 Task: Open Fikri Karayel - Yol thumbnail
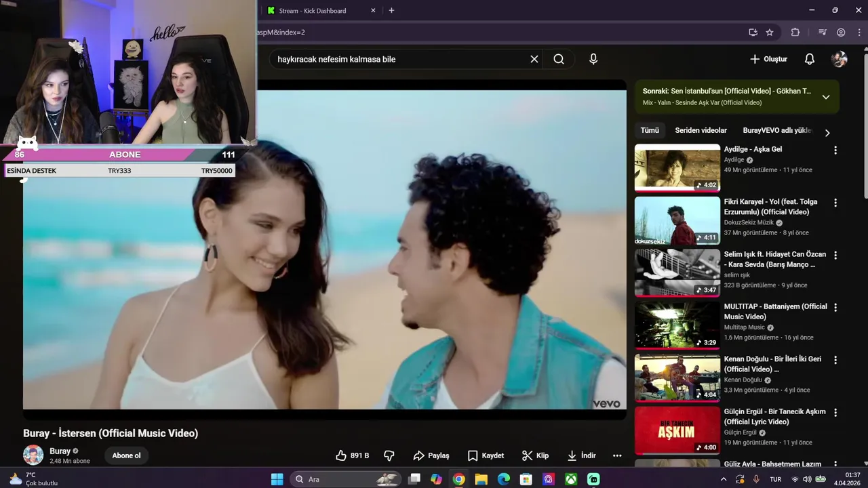tap(677, 220)
